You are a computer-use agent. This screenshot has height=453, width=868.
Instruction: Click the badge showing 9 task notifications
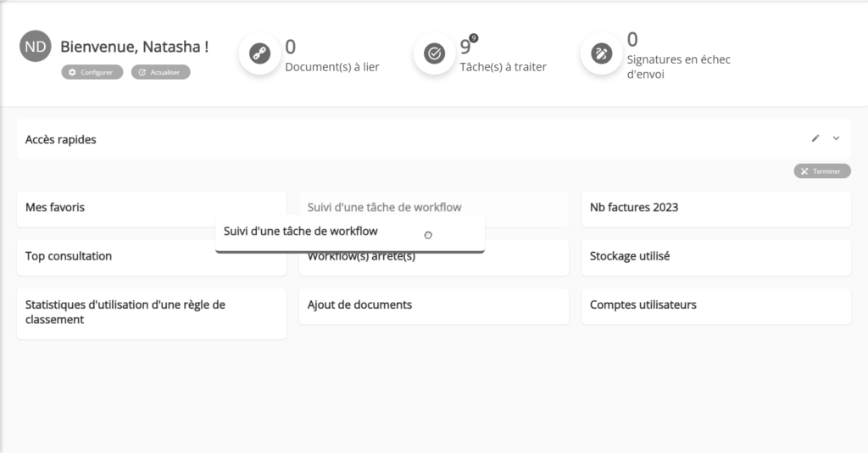[474, 38]
